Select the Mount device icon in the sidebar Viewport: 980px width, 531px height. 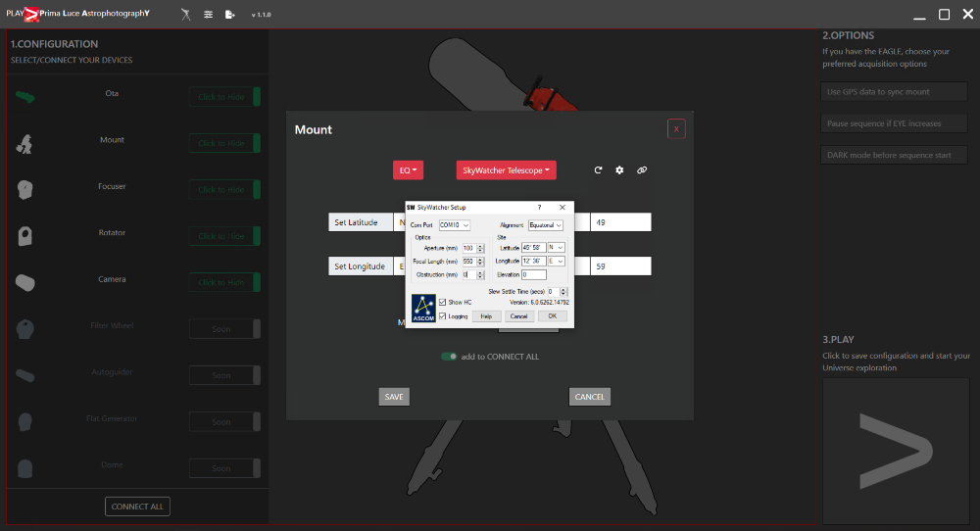pos(24,144)
